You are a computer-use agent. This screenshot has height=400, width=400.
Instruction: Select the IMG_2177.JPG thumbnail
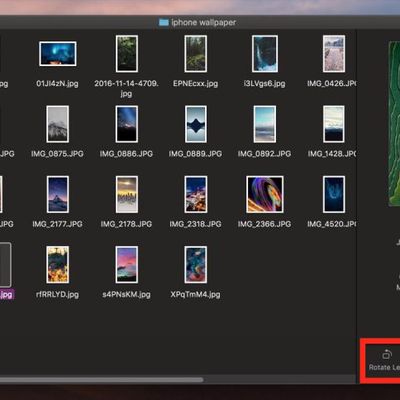tap(58, 194)
